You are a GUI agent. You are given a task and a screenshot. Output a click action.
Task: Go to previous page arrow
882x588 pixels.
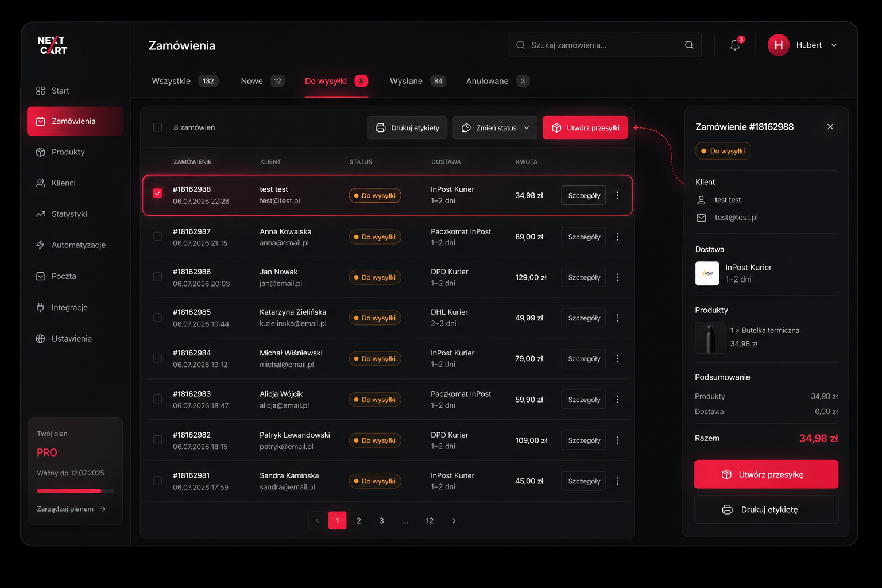[317, 521]
